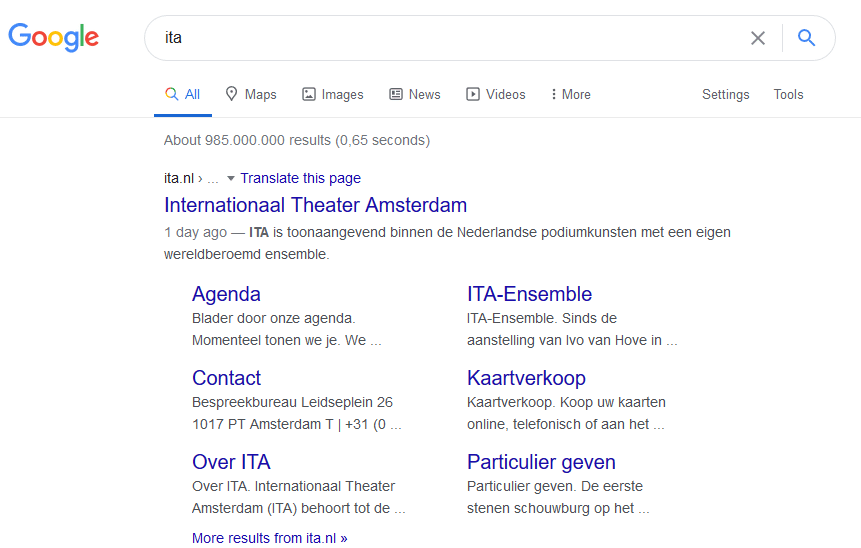Open the Agenda sitelink

click(x=226, y=294)
